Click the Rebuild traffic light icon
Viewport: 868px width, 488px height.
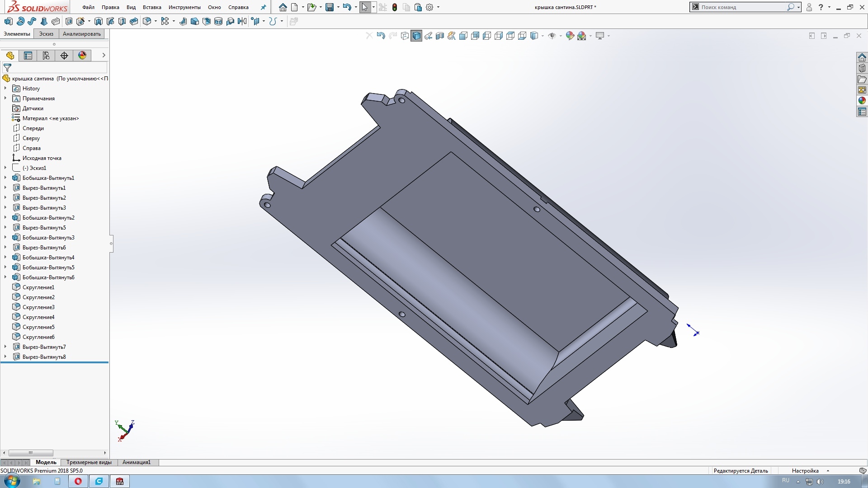pyautogui.click(x=395, y=7)
